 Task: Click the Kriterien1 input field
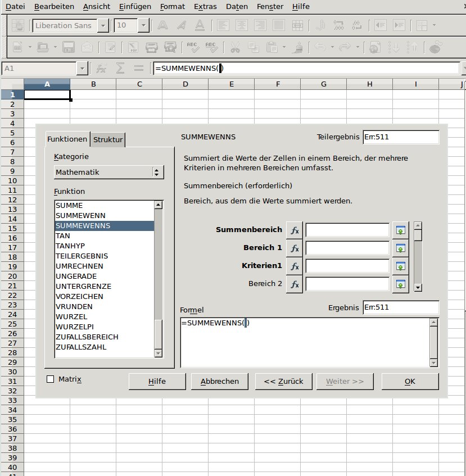coord(347,266)
